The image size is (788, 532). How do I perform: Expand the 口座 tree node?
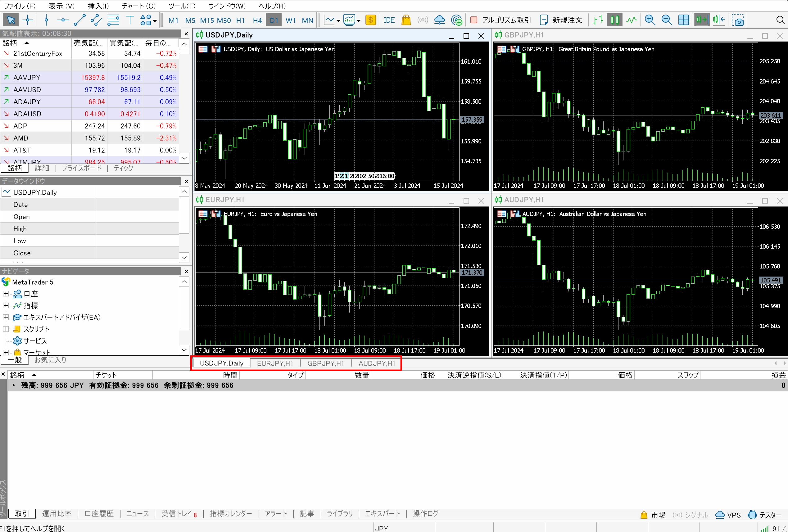(x=6, y=294)
